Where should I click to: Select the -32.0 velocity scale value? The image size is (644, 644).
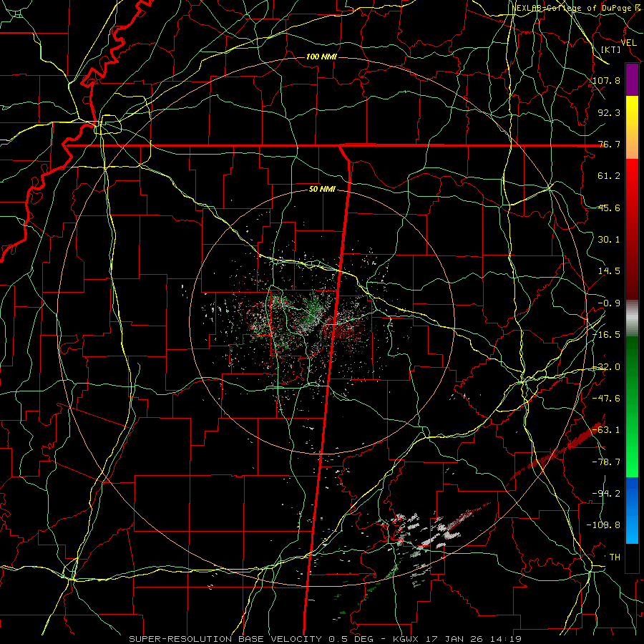click(607, 367)
